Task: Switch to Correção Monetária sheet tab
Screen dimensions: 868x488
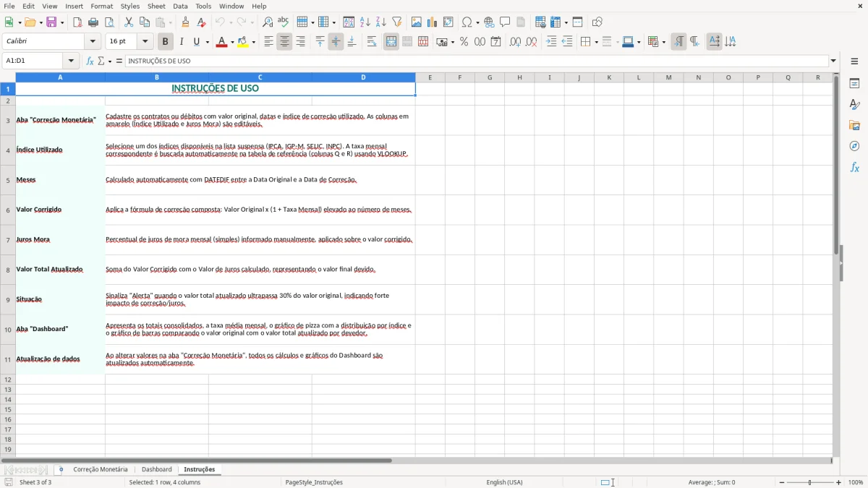Action: (100, 469)
